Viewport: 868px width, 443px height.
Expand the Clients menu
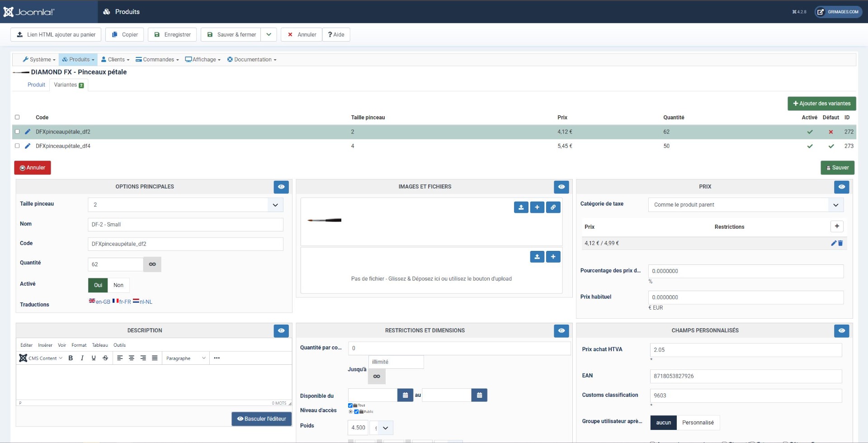pyautogui.click(x=115, y=60)
